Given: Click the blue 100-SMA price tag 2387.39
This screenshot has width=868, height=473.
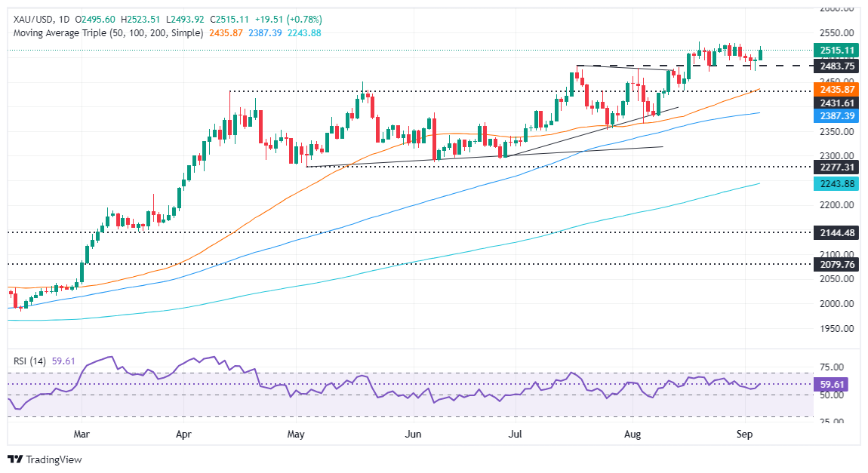Looking at the screenshot, I should pyautogui.click(x=839, y=117).
